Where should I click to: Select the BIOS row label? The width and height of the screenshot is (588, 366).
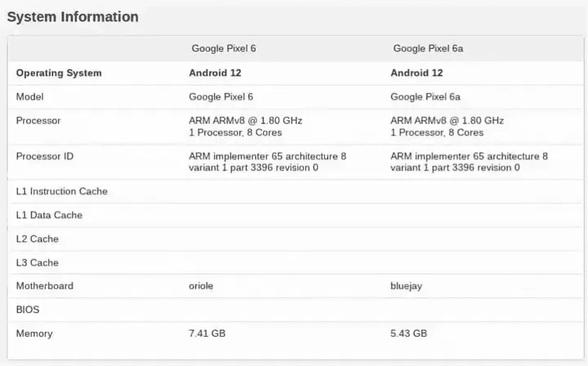click(x=28, y=310)
